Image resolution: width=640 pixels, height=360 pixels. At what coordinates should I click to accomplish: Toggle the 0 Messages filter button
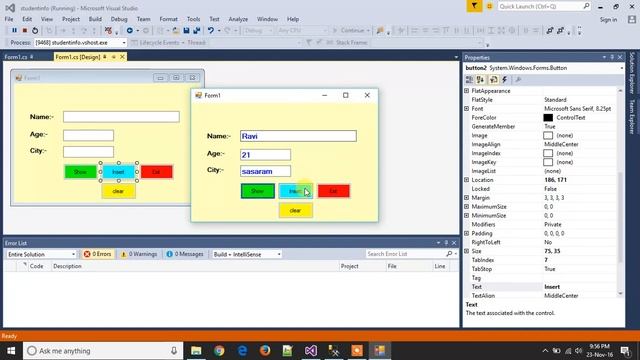[x=185, y=254]
